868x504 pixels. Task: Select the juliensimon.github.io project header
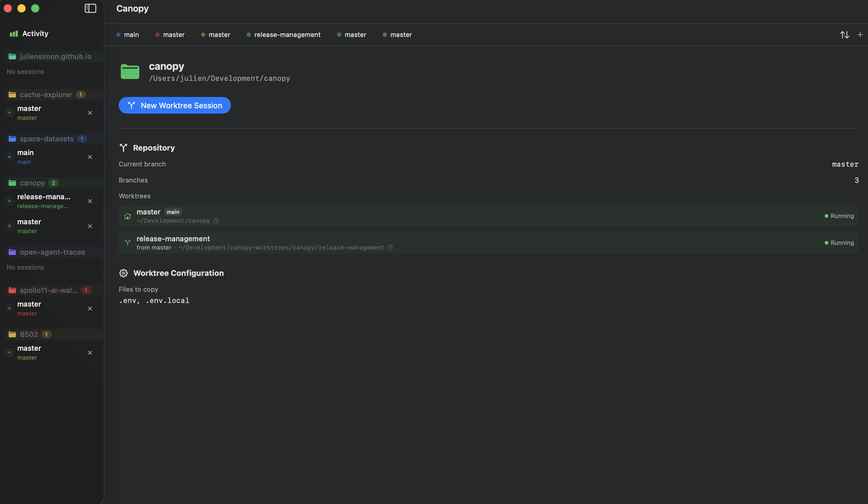[54, 56]
